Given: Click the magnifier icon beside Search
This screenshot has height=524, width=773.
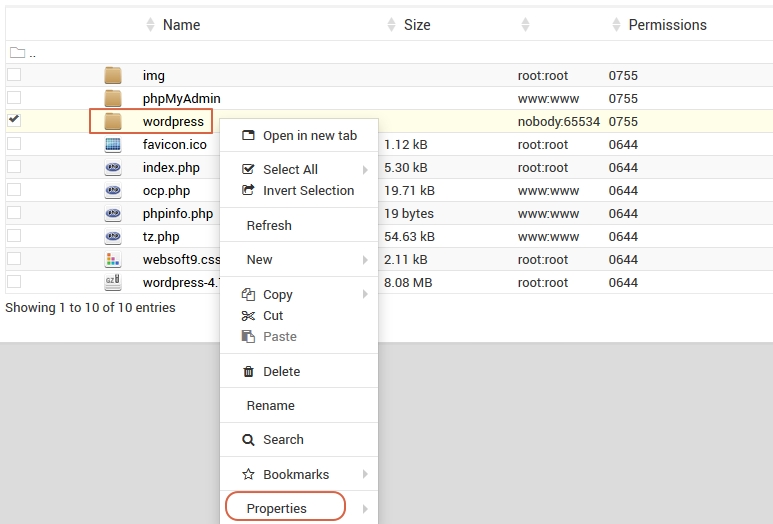Looking at the screenshot, I should [x=249, y=440].
